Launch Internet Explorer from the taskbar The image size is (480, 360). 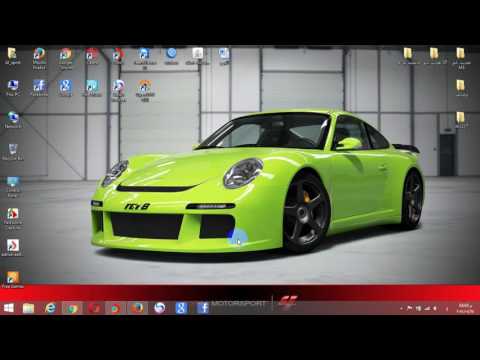(50, 308)
